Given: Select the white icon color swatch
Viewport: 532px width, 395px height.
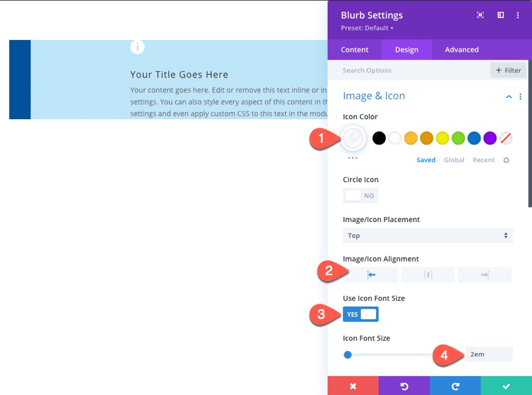Looking at the screenshot, I should tap(395, 138).
